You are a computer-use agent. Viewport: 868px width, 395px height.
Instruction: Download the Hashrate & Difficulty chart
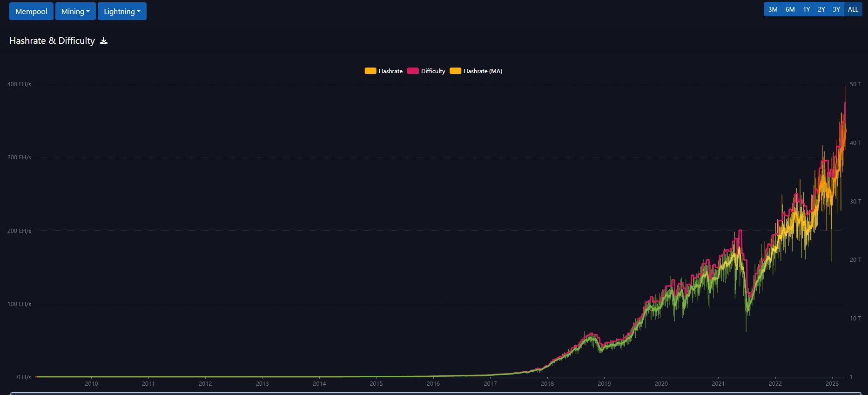[x=104, y=41]
